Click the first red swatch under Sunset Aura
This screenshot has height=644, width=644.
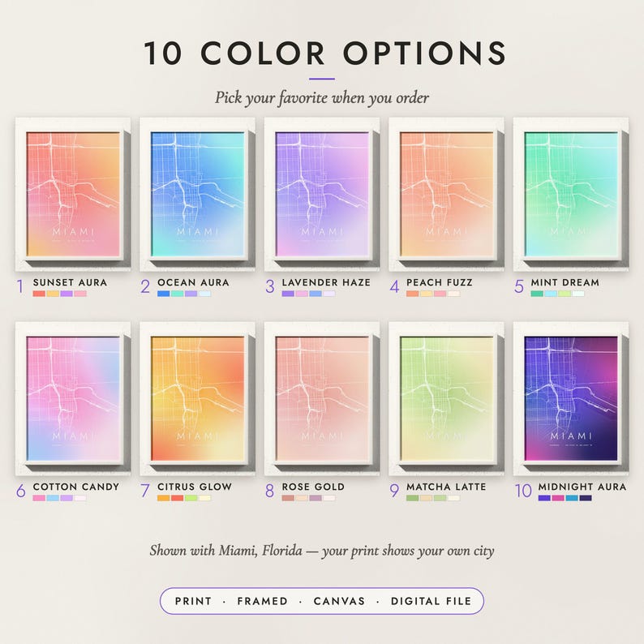click(39, 294)
